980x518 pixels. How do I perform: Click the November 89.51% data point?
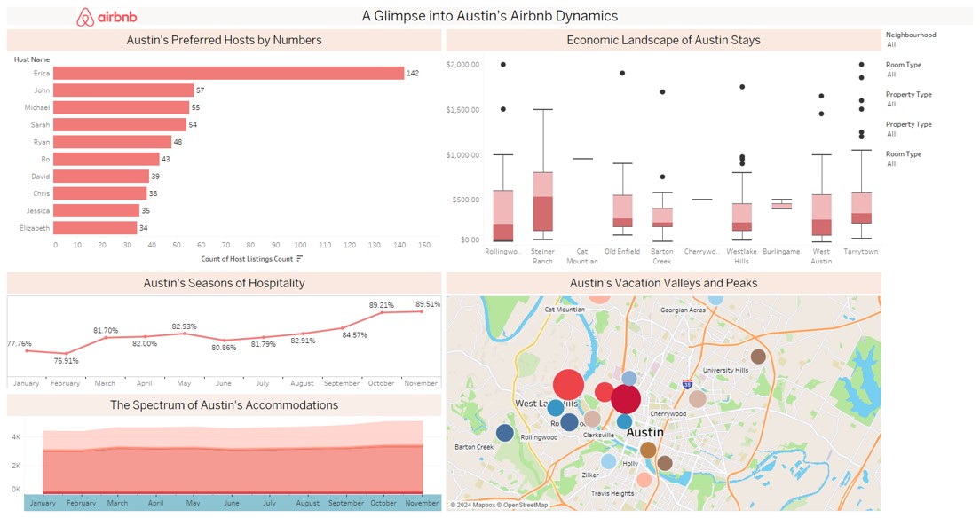point(422,311)
